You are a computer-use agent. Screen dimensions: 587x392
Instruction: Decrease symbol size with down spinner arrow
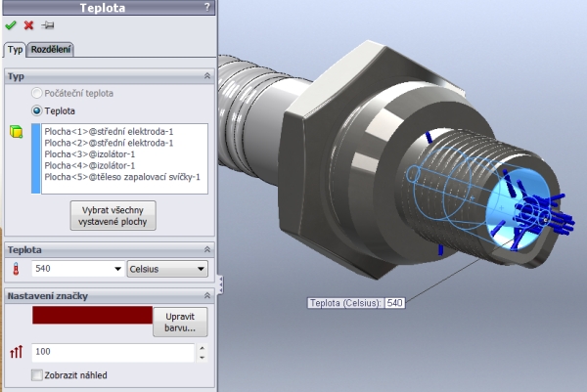pyautogui.click(x=203, y=357)
